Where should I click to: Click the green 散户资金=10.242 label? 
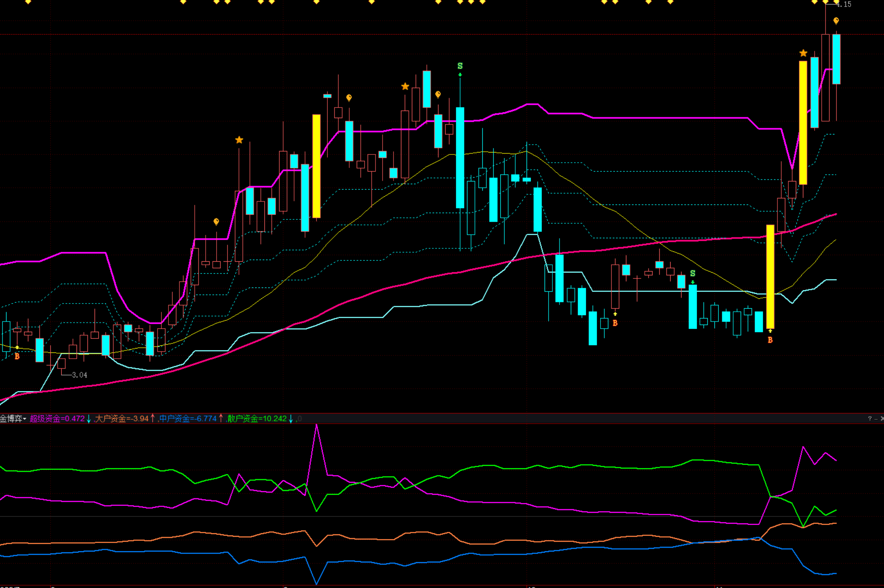click(257, 419)
